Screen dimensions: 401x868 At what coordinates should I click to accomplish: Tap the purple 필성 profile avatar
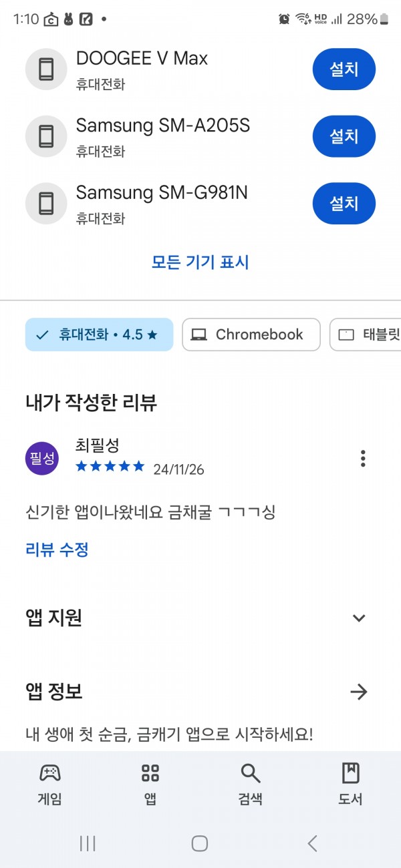[x=42, y=459]
